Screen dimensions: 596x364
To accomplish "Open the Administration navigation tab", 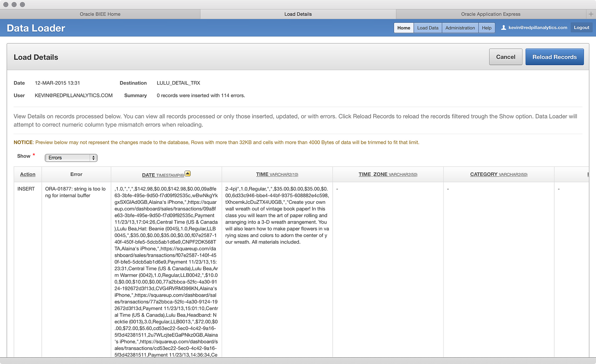I will [460, 28].
